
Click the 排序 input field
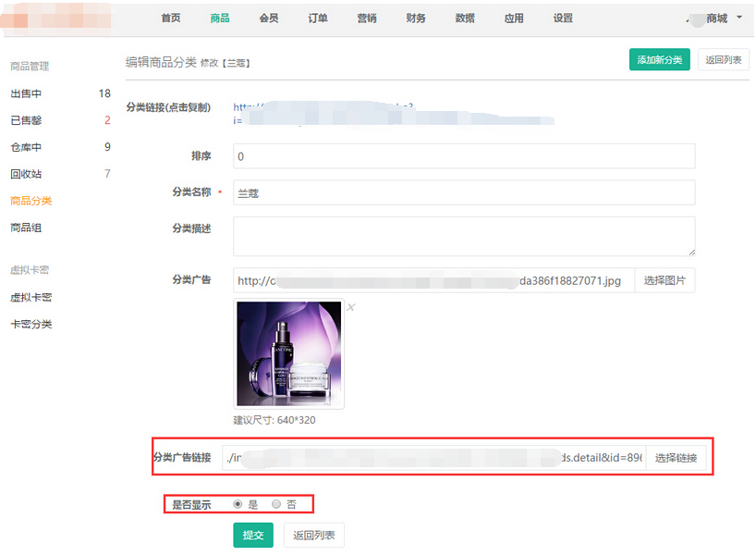[463, 156]
